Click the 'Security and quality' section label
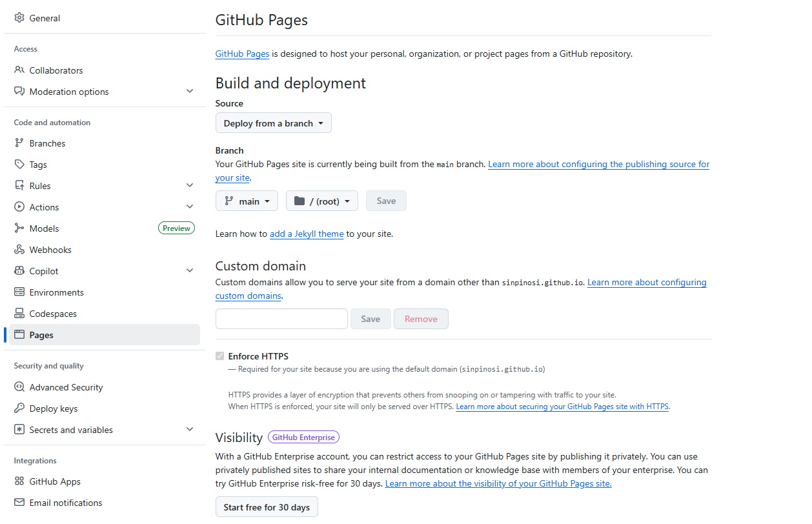Image resolution: width=812 pixels, height=524 pixels. [x=49, y=366]
